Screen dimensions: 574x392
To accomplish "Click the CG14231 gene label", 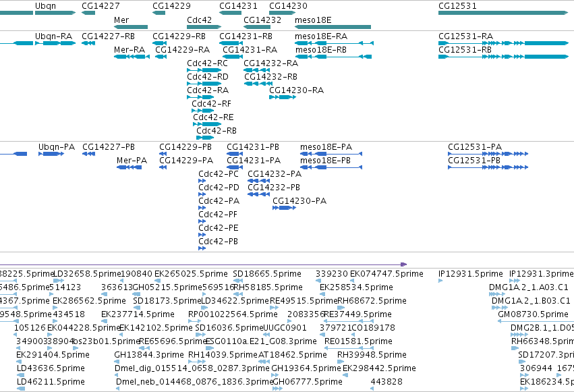I will pos(238,6).
